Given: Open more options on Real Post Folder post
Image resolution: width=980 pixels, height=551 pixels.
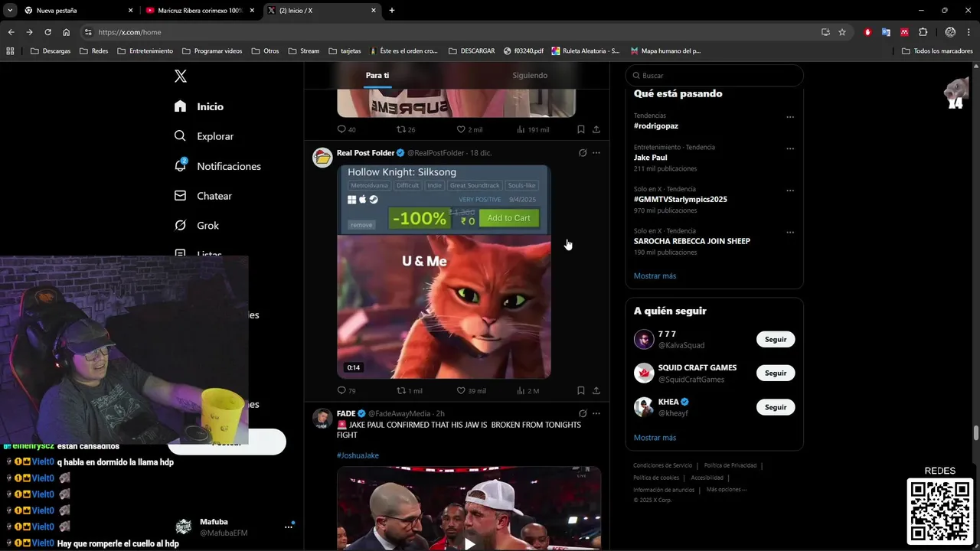Looking at the screenshot, I should [x=596, y=153].
